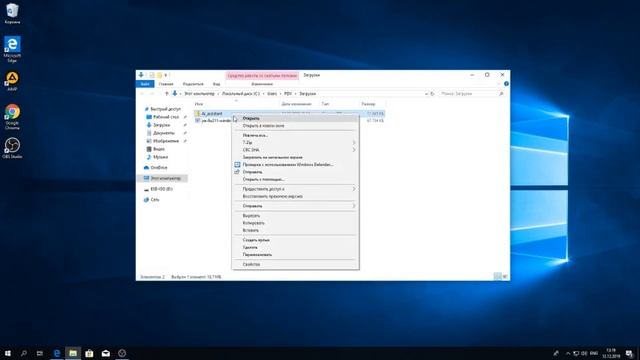The height and width of the screenshot is (360, 640).
Task: Open Microsoft Store from the taskbar
Action: (x=89, y=353)
